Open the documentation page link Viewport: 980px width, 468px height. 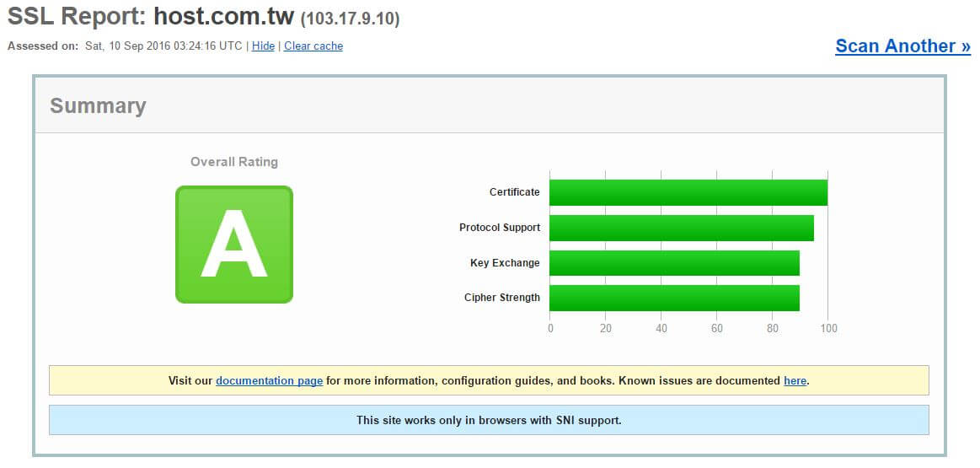tap(270, 380)
